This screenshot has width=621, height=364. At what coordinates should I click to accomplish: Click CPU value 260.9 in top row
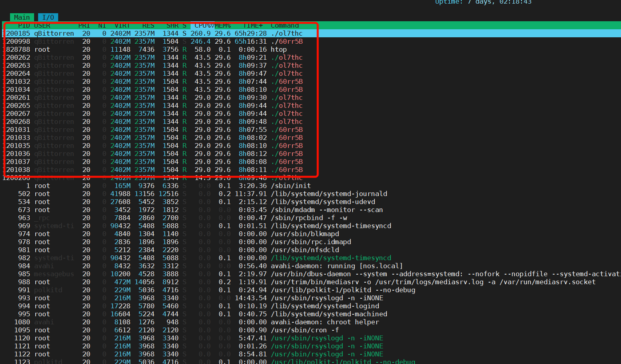coord(201,33)
